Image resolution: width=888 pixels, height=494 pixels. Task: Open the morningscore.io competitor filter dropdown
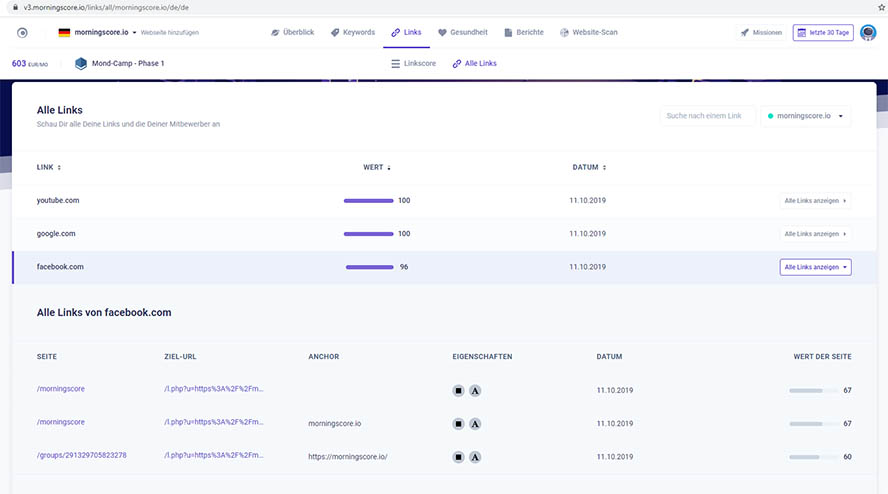[805, 116]
